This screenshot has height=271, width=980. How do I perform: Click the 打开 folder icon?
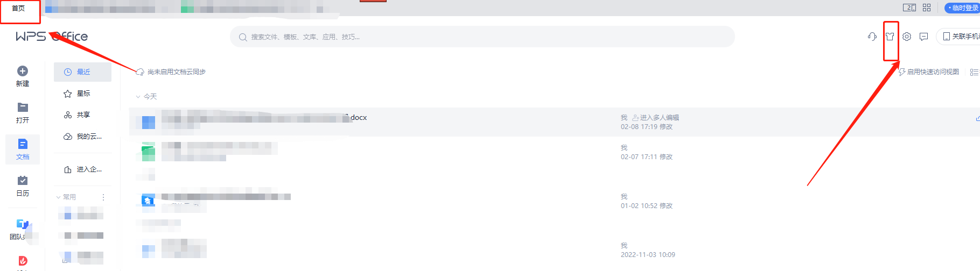coord(23,107)
